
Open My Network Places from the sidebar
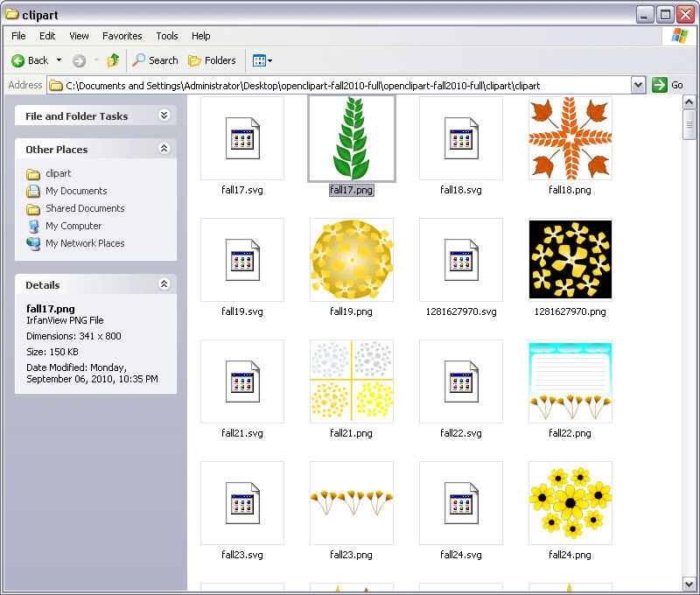tap(84, 243)
